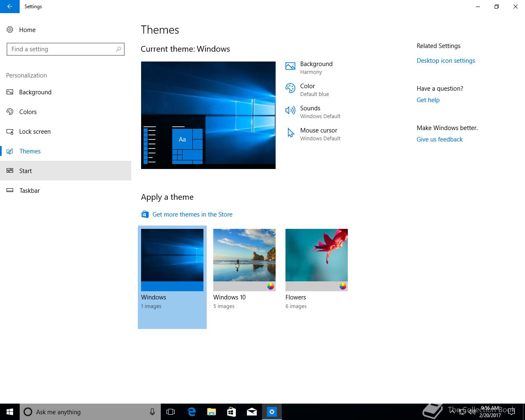Click the Background picture icon beside Harmony
Screen dimensions: 525x420
pos(290,66)
